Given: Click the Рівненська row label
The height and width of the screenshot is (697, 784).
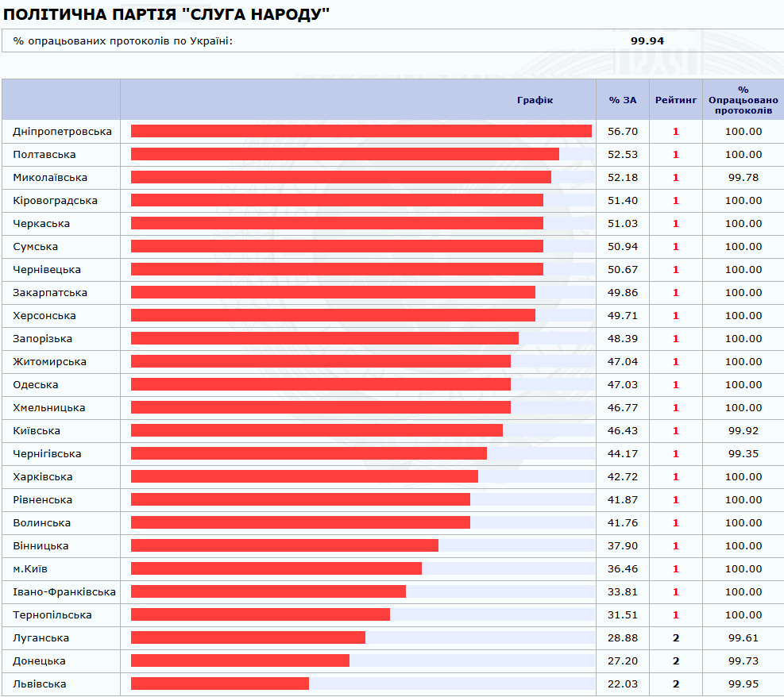Looking at the screenshot, I should tap(43, 499).
